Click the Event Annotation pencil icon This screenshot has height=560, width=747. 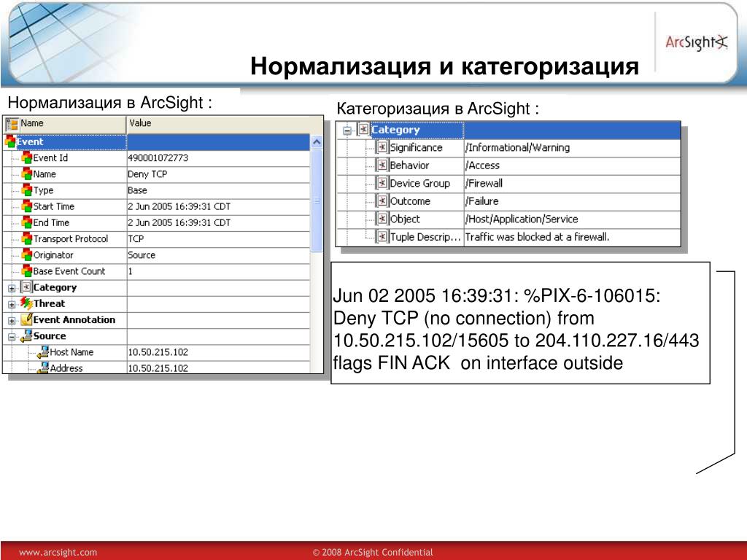coord(27,319)
